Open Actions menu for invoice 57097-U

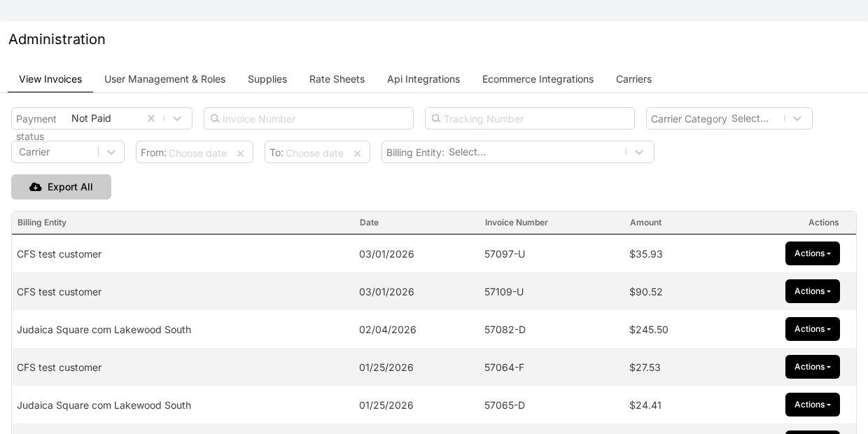[x=813, y=253]
